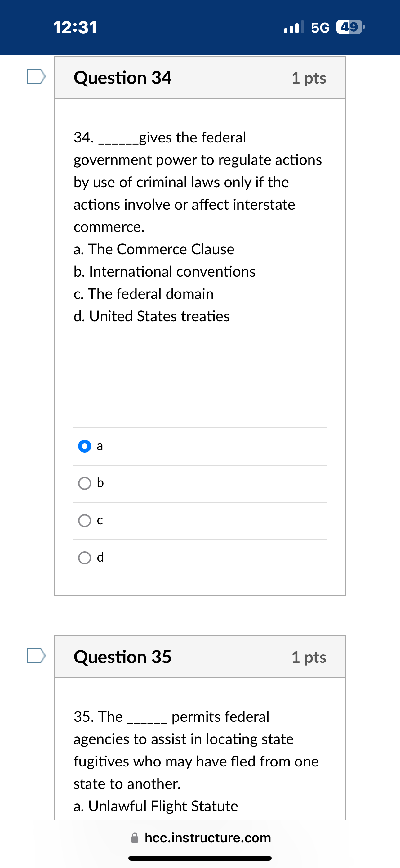Mark radio option c as the answer
The height and width of the screenshot is (868, 400).
85,521
